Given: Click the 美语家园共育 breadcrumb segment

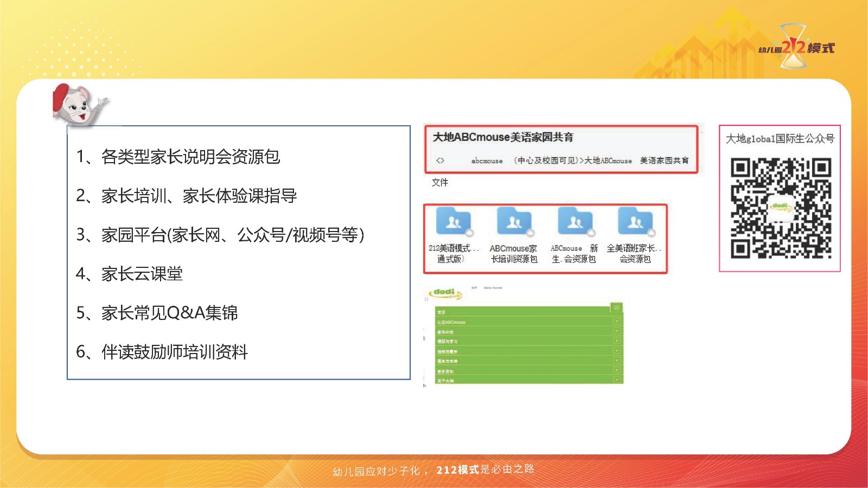Looking at the screenshot, I should (665, 160).
